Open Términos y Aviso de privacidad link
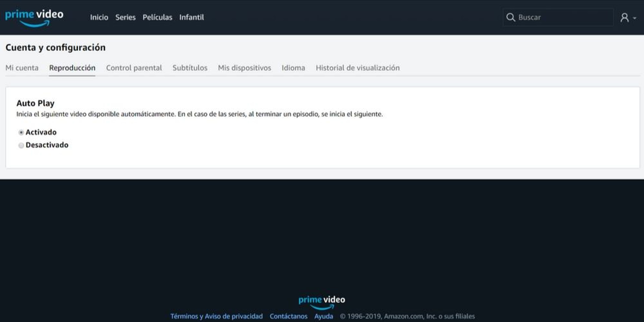Viewport: 644px width, 322px height. 217,316
